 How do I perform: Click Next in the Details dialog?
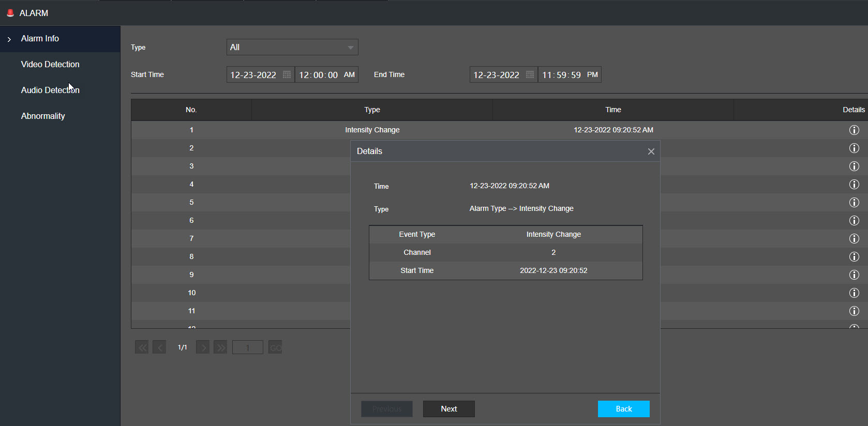tap(449, 409)
